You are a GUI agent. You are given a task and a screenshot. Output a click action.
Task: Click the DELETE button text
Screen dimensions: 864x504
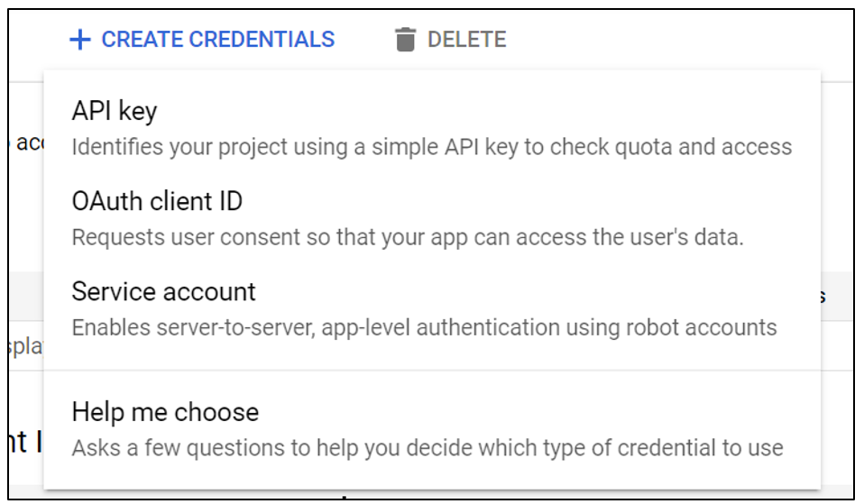466,40
